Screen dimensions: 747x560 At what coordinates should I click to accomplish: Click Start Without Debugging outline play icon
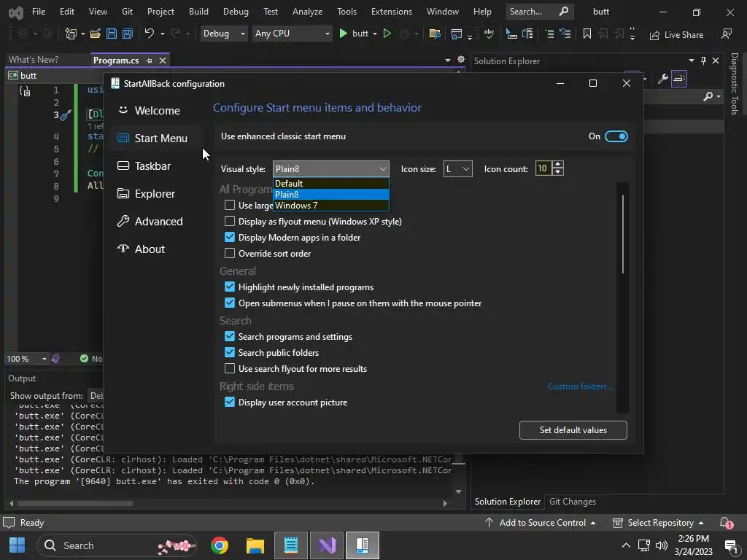[x=387, y=34]
